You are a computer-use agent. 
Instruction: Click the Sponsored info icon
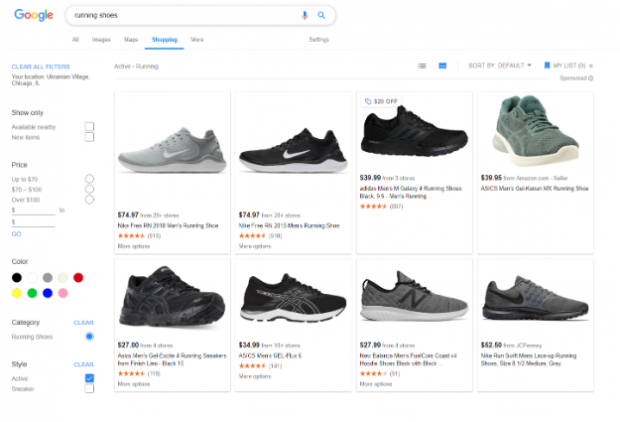591,78
